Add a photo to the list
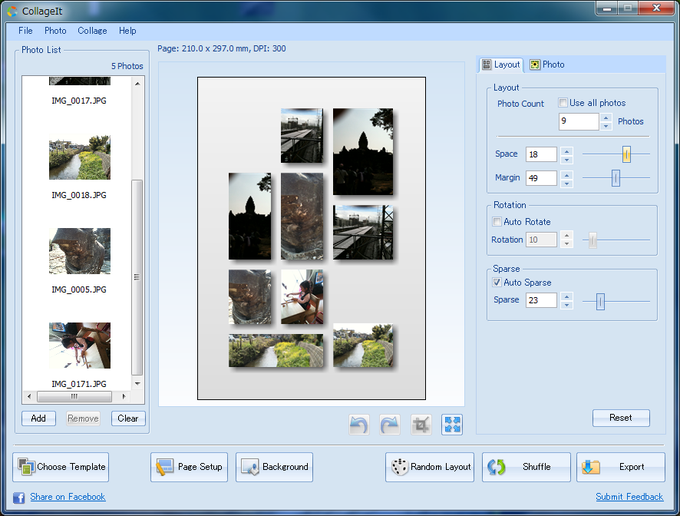 tap(39, 418)
